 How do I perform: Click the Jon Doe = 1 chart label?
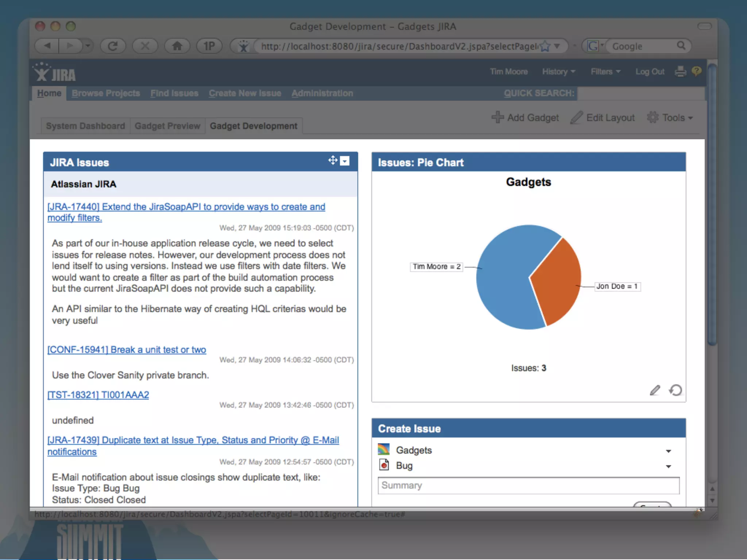(617, 286)
